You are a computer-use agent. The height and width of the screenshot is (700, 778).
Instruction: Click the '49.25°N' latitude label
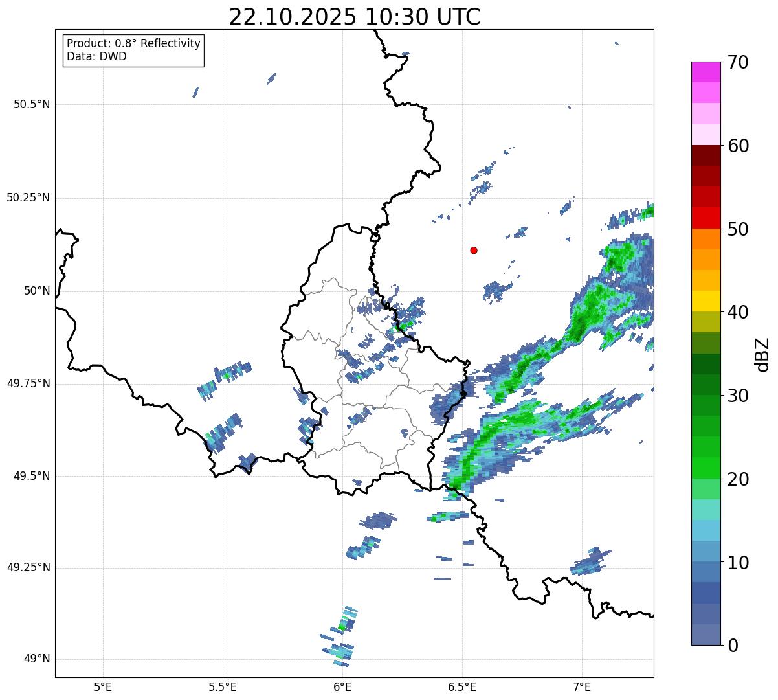tap(28, 567)
